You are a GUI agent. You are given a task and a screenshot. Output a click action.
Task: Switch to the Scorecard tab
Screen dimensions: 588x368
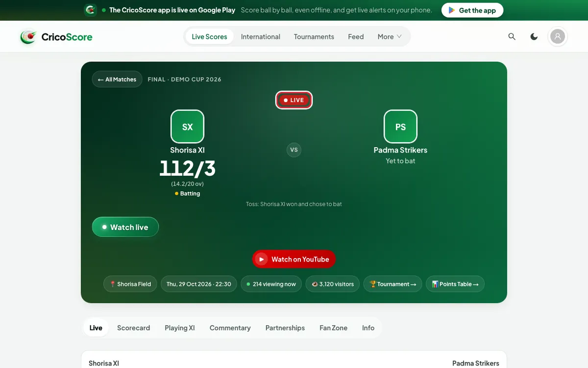[x=134, y=328]
